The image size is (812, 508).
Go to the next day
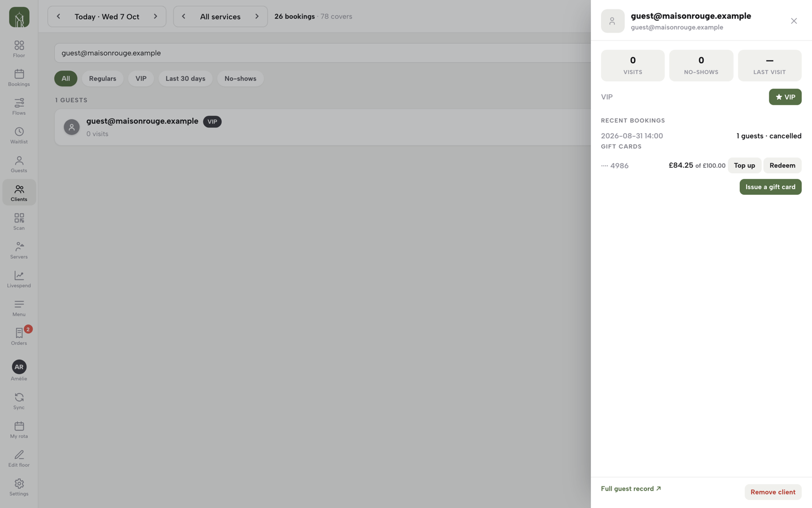tap(156, 16)
